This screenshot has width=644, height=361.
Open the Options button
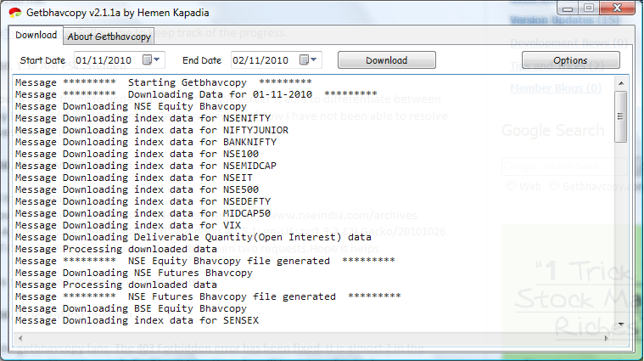(570, 60)
